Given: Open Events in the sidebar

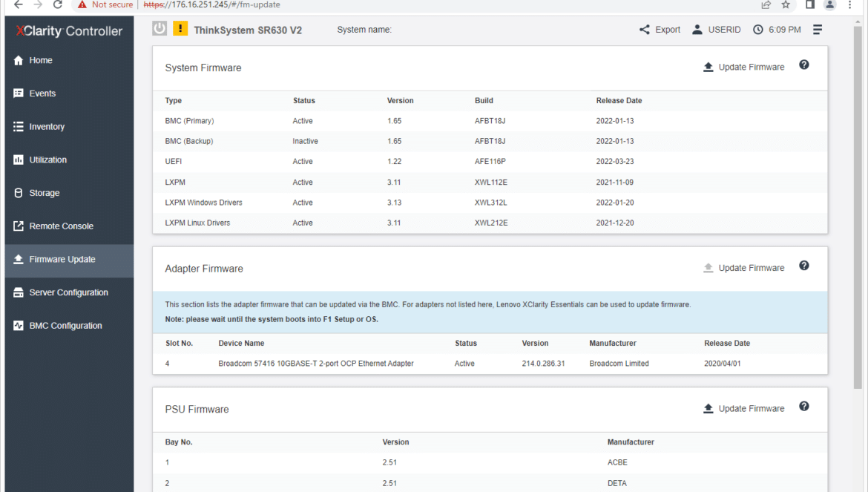Looking at the screenshot, I should pyautogui.click(x=69, y=94).
